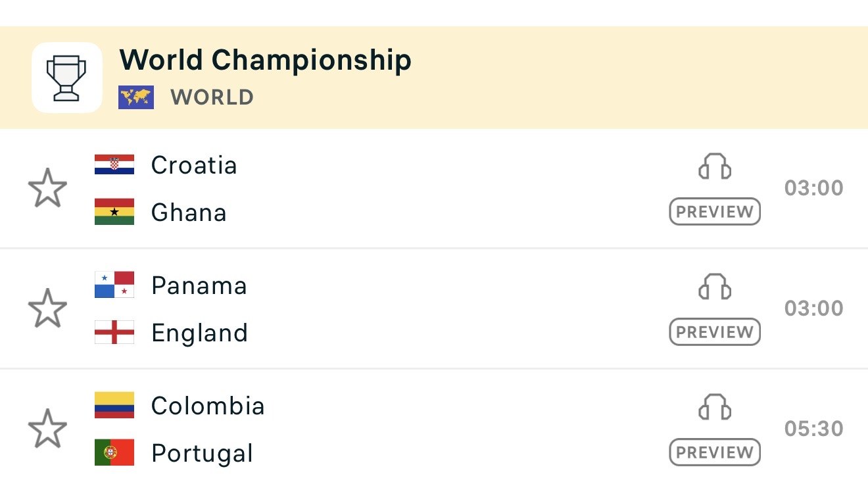Click the Croatia flag icon
868x488 pixels.
click(114, 164)
